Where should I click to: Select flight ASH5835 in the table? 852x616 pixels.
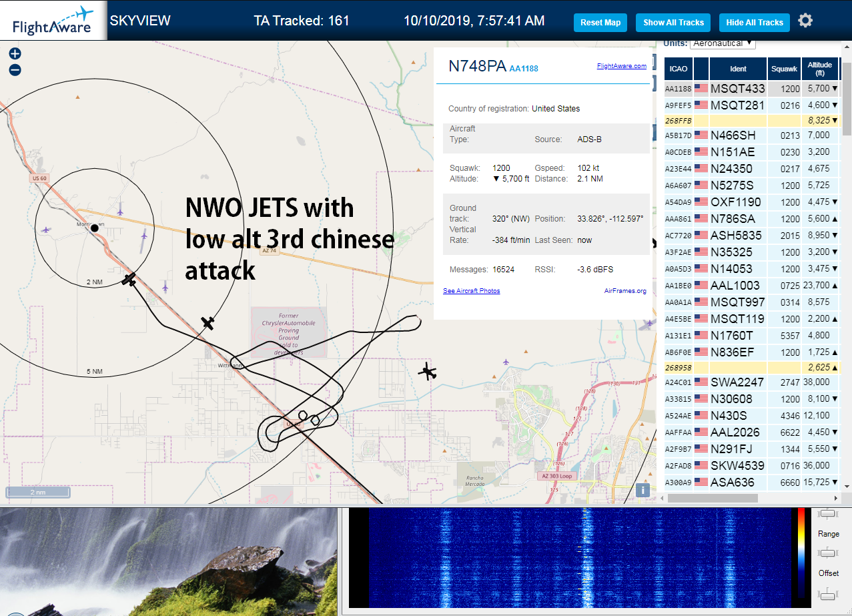(752, 235)
